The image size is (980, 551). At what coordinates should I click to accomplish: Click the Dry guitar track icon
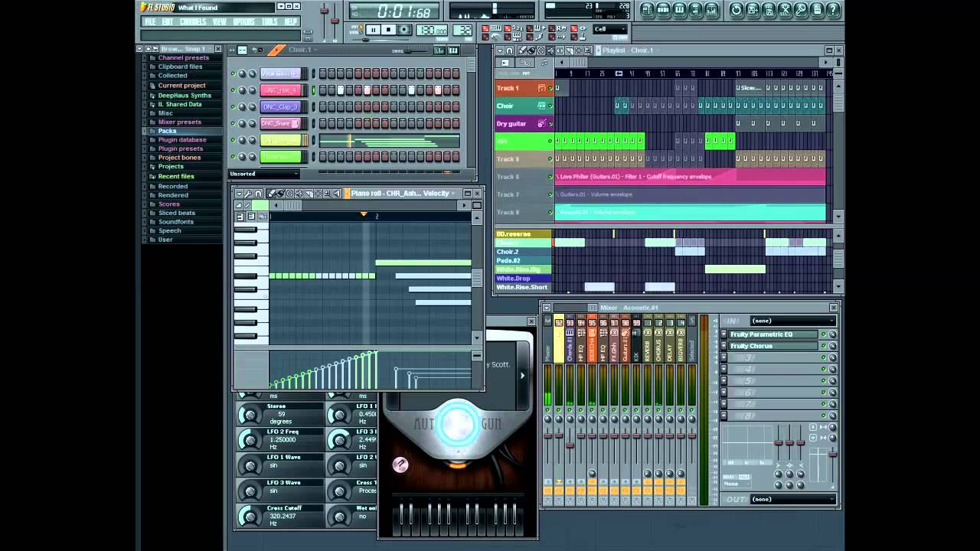coord(541,123)
